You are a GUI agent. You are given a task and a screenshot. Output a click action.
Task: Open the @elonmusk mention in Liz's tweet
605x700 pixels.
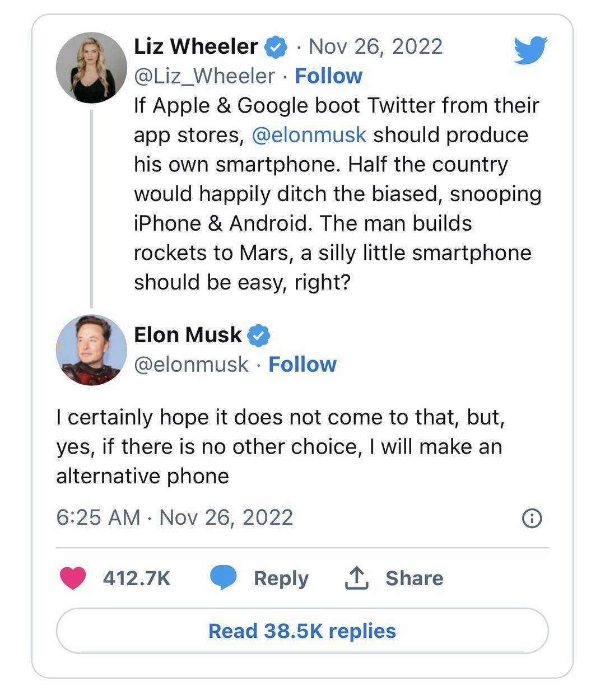(x=309, y=135)
